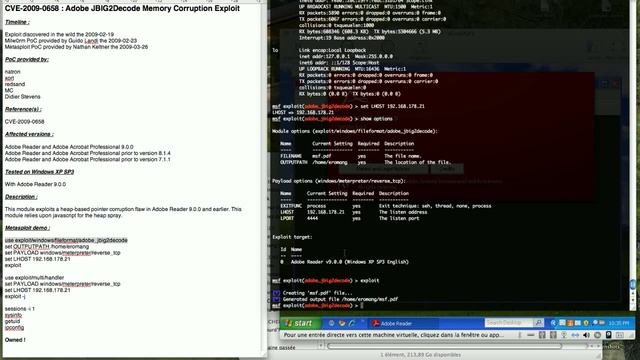This screenshot has height=360, width=640.
Task: Click the 'Metasploit PoC provided by Nathan Keltner' line
Action: click(76, 47)
